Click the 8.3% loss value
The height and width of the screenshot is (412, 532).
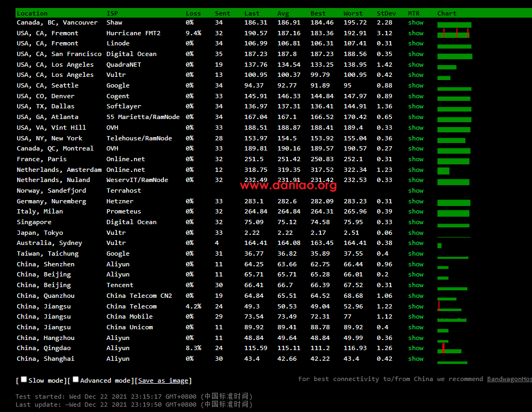[x=193, y=348]
